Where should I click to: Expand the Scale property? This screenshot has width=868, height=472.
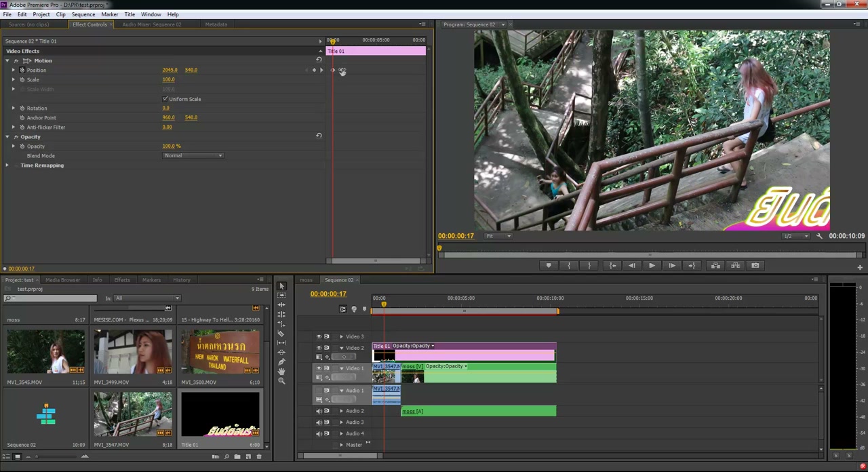coord(13,80)
